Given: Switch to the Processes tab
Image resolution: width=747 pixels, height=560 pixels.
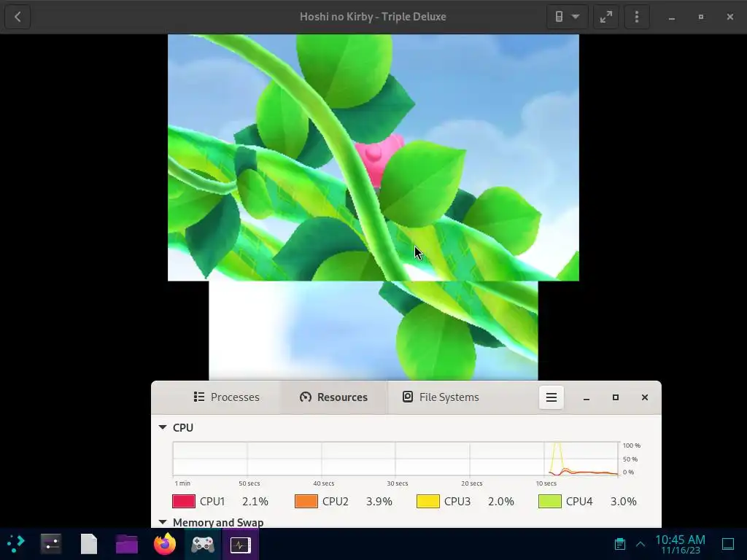Looking at the screenshot, I should [x=226, y=397].
